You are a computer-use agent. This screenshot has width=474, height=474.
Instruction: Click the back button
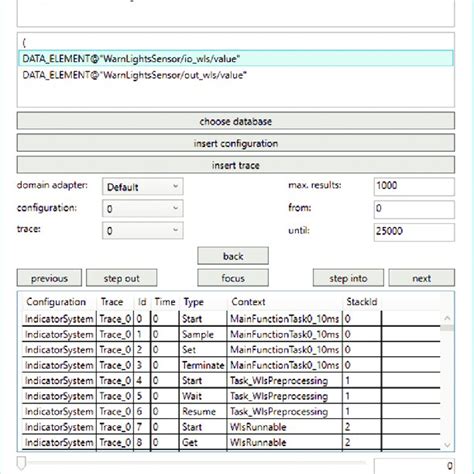233,256
